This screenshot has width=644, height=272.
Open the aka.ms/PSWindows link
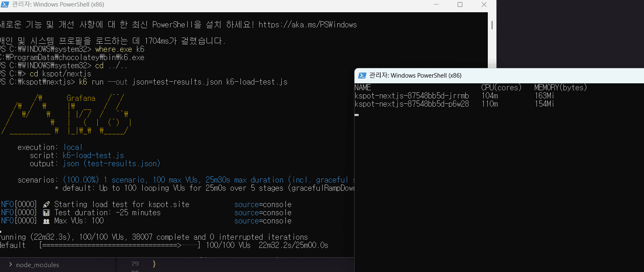pyautogui.click(x=307, y=25)
